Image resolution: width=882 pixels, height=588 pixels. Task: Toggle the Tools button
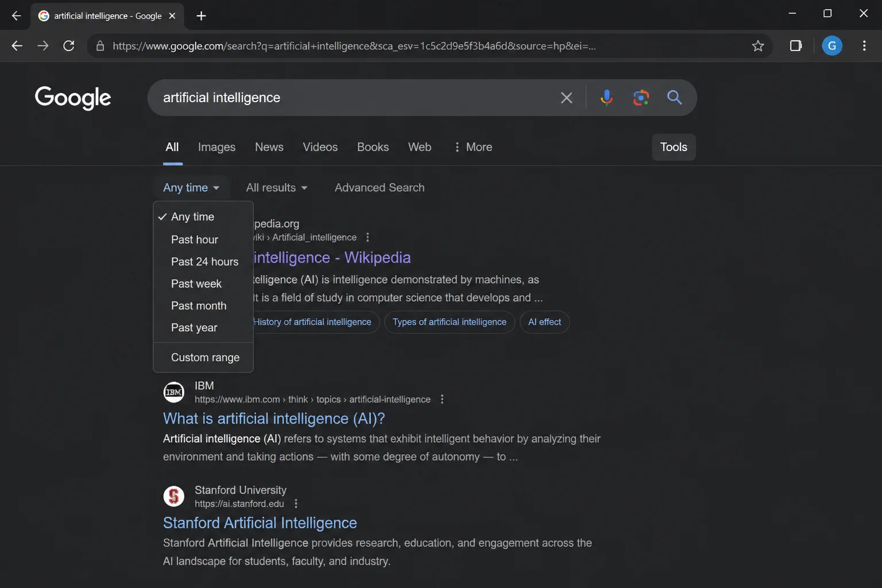tap(674, 147)
